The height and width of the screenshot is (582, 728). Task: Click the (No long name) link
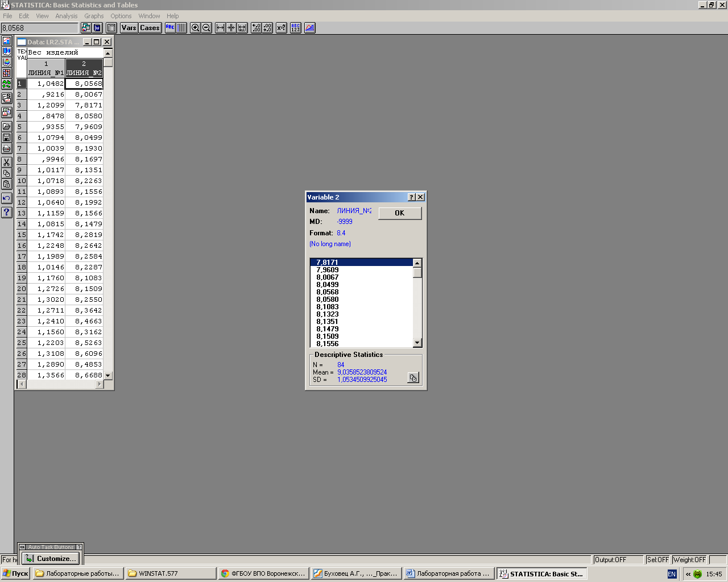(330, 244)
